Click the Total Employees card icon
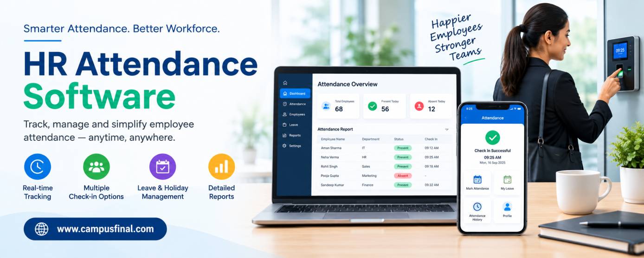Viewport: 644px width, 258px height. click(326, 106)
